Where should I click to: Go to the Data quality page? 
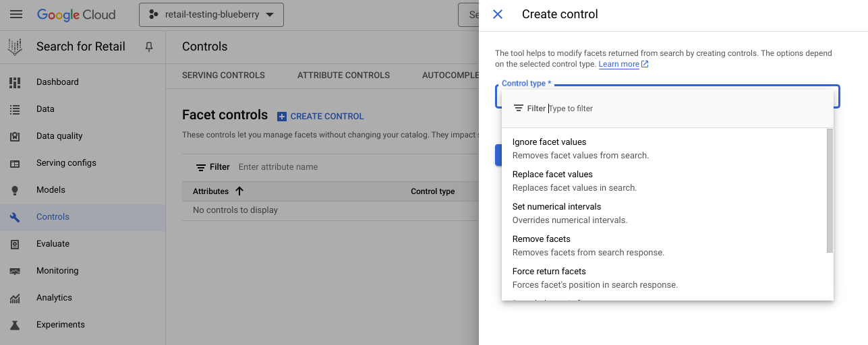(59, 136)
